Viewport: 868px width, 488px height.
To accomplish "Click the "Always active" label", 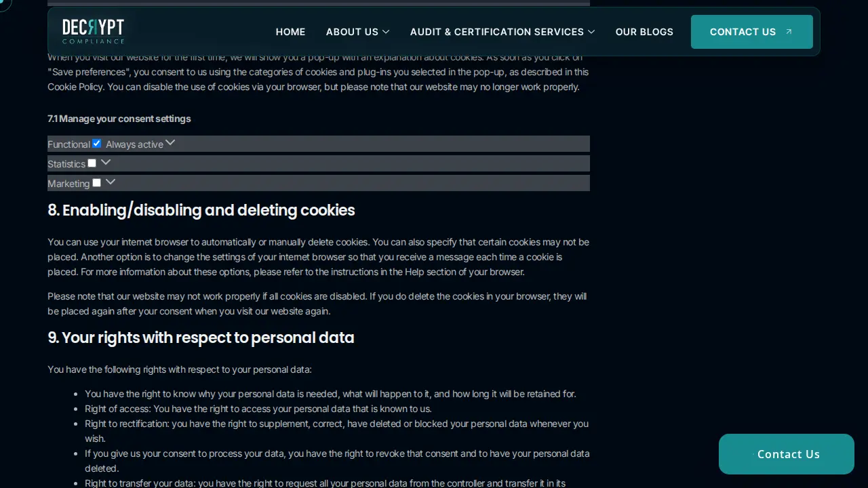I will (x=134, y=144).
